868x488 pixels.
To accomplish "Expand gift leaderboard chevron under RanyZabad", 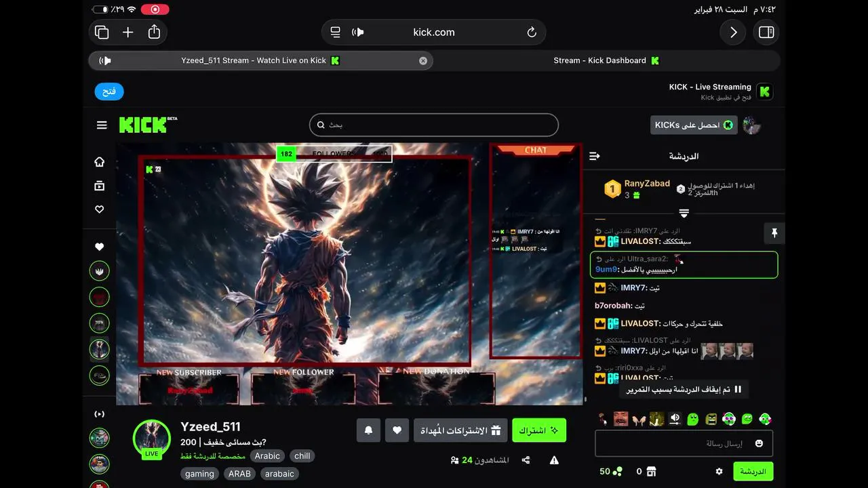I will [x=684, y=213].
